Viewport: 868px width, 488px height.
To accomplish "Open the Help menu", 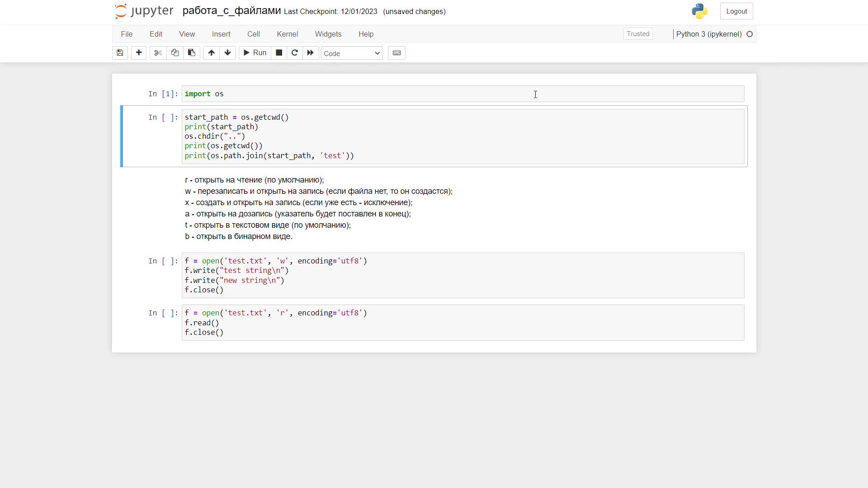I will click(366, 34).
